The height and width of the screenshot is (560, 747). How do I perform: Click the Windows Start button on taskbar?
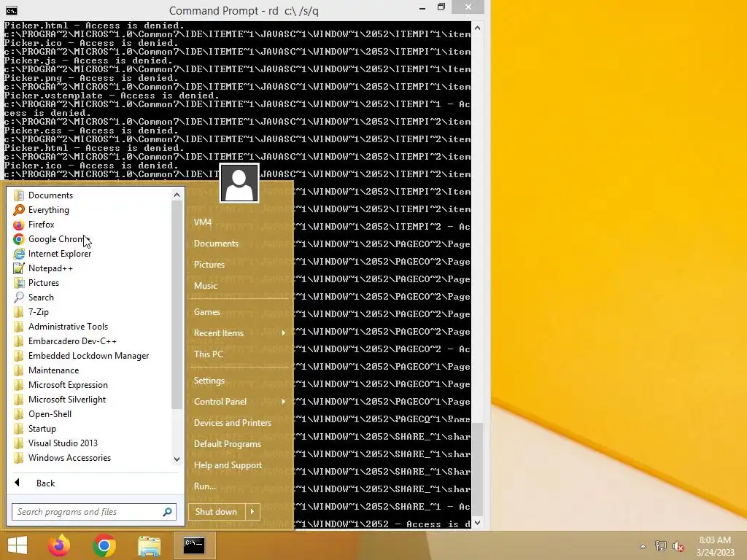point(18,545)
